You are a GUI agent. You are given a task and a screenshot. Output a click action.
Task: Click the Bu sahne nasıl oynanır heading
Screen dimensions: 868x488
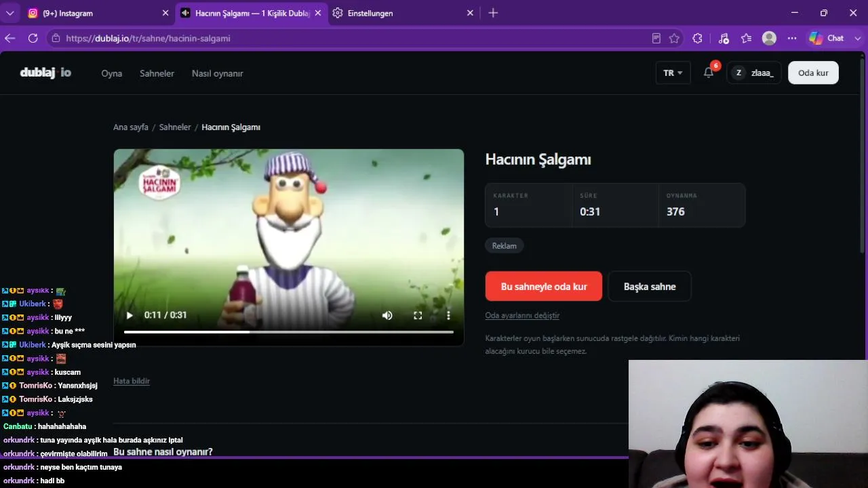163,452
